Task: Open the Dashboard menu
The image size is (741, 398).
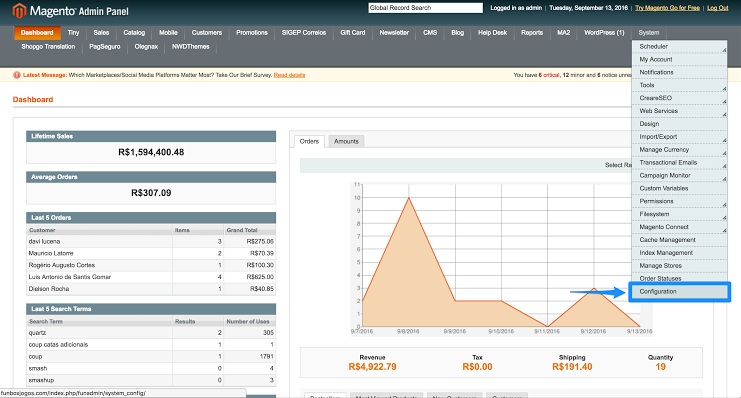Action: 37,33
